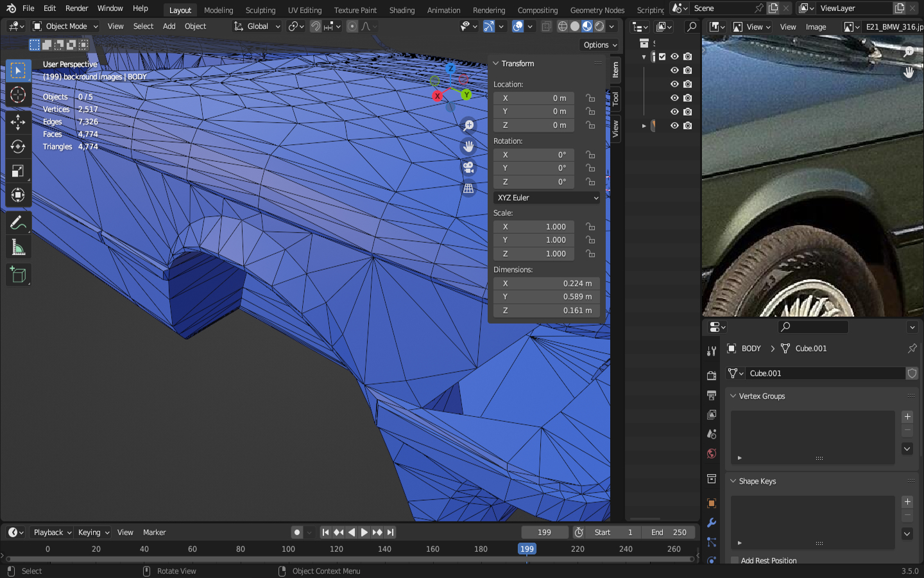Click the Options button in the viewport
This screenshot has width=924, height=578.
click(600, 45)
